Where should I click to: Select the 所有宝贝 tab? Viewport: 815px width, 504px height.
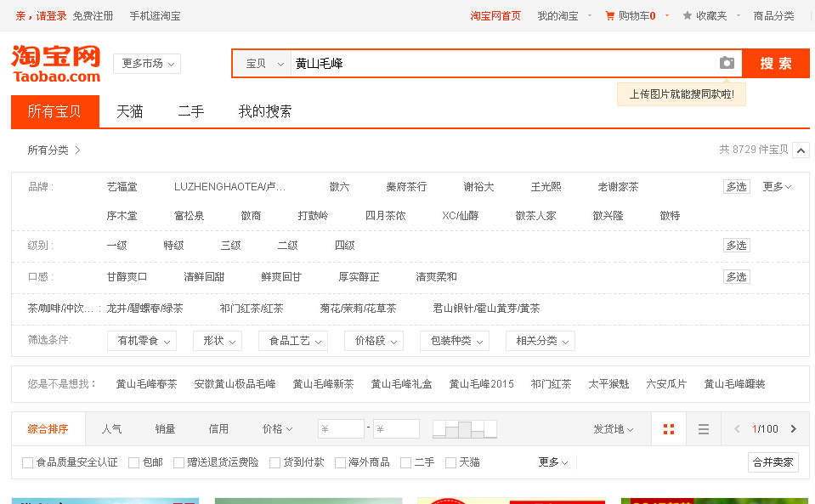pos(55,111)
